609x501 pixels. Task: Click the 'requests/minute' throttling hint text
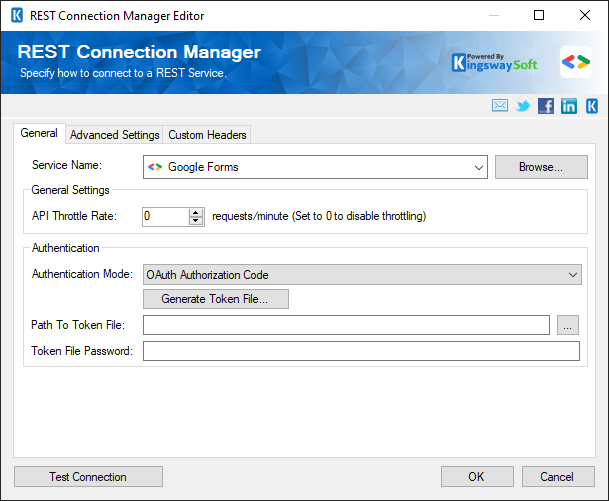[x=319, y=216]
